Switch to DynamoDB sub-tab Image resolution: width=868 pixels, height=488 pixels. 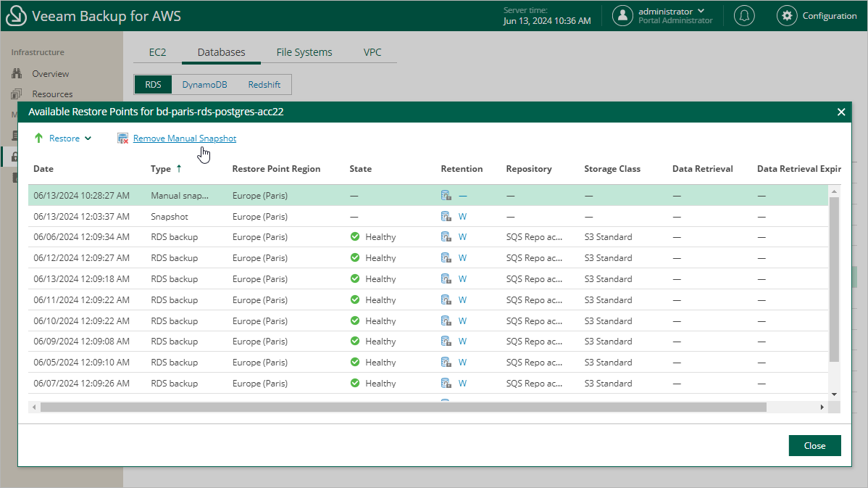[205, 85]
